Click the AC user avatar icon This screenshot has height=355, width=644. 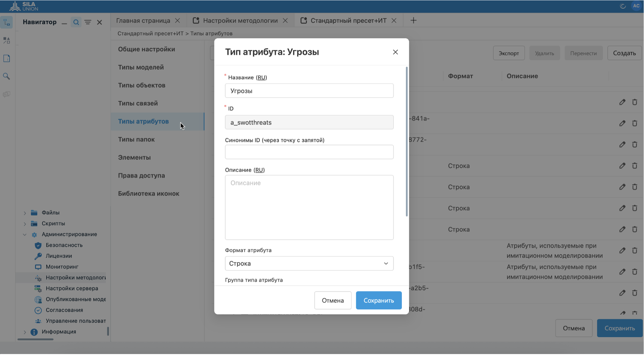click(636, 6)
